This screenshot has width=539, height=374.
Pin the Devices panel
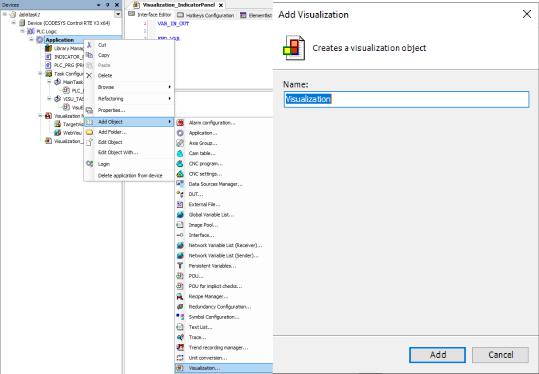pyautogui.click(x=108, y=5)
